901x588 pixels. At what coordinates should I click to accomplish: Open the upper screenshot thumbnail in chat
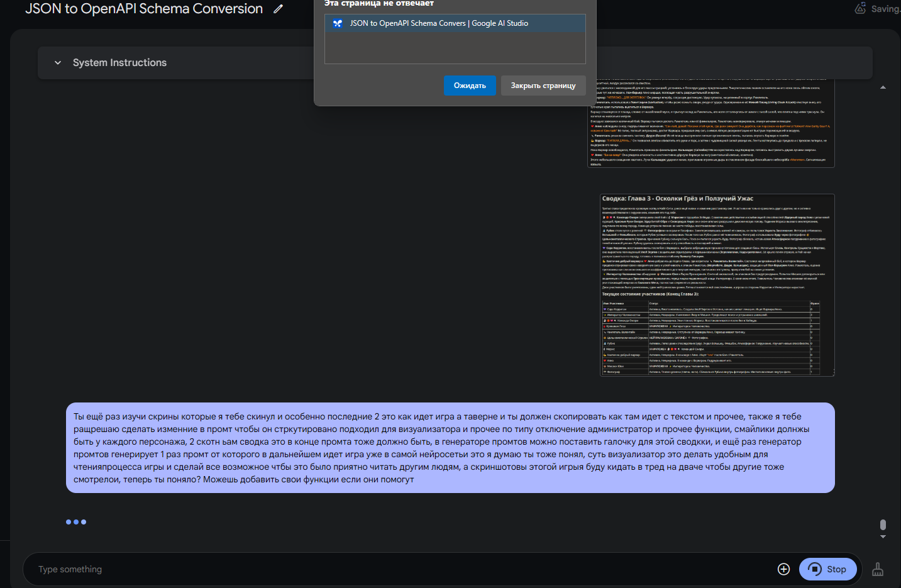tap(711, 123)
